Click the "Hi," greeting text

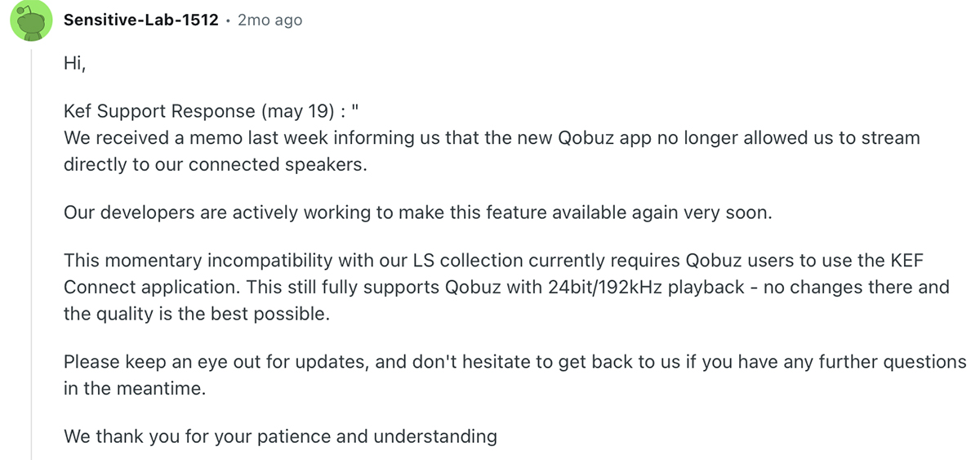click(x=74, y=63)
